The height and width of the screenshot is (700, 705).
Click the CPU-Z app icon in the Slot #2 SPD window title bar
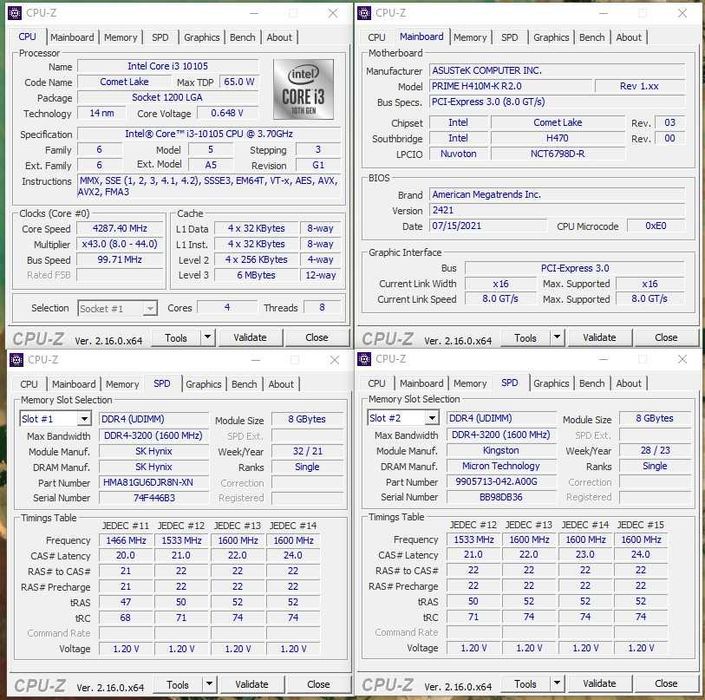point(364,359)
